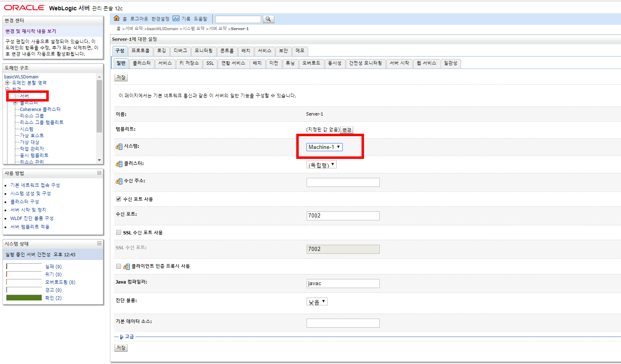Screen dimensions: 621x364
Task: Switch to the 로깅 tab
Action: pyautogui.click(x=162, y=51)
